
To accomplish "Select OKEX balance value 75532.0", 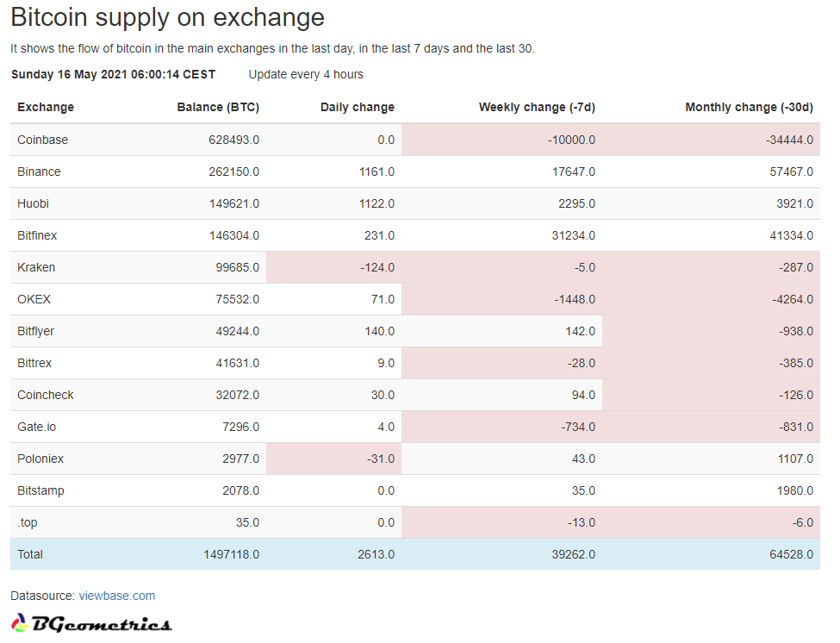I will pyautogui.click(x=235, y=299).
